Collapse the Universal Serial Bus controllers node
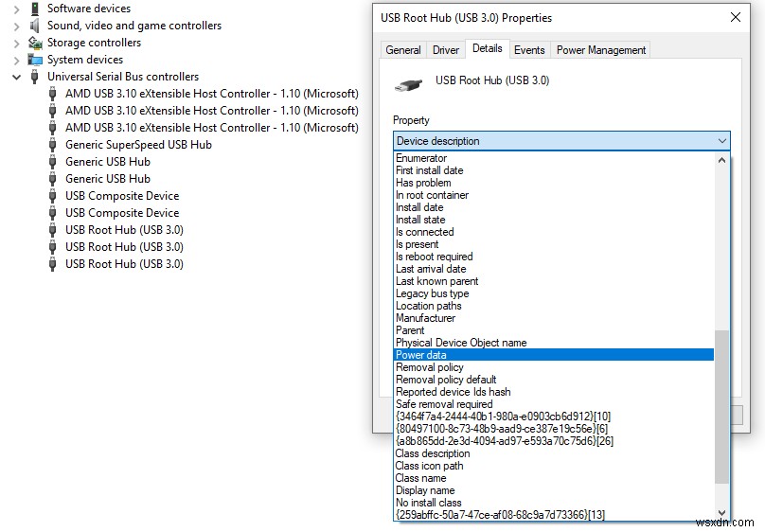This screenshot has height=532, width=765. [17, 77]
